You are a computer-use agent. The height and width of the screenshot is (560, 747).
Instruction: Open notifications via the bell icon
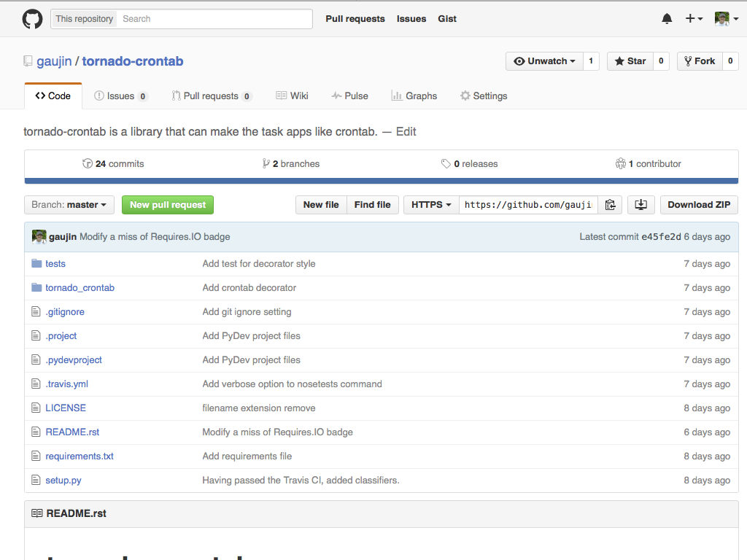pos(666,18)
